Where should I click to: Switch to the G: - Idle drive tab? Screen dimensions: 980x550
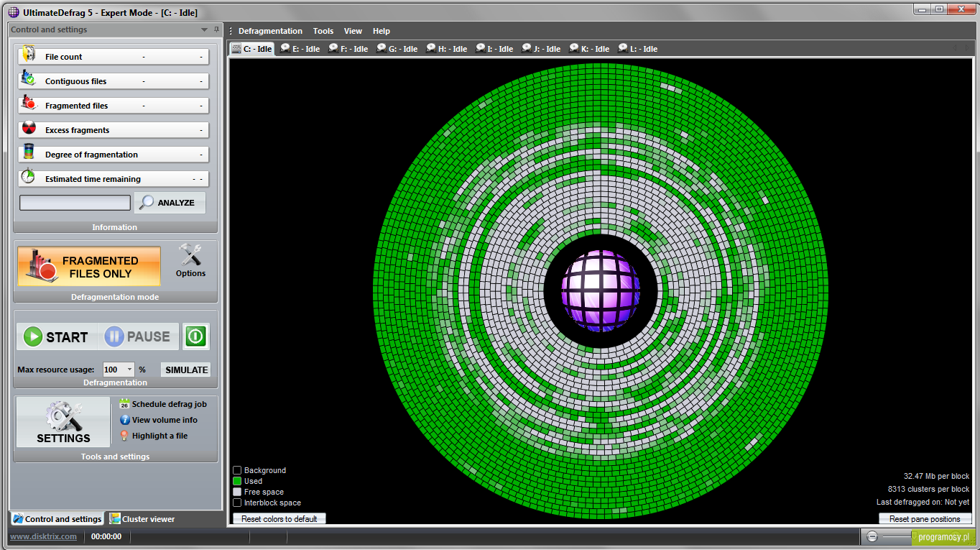point(397,49)
